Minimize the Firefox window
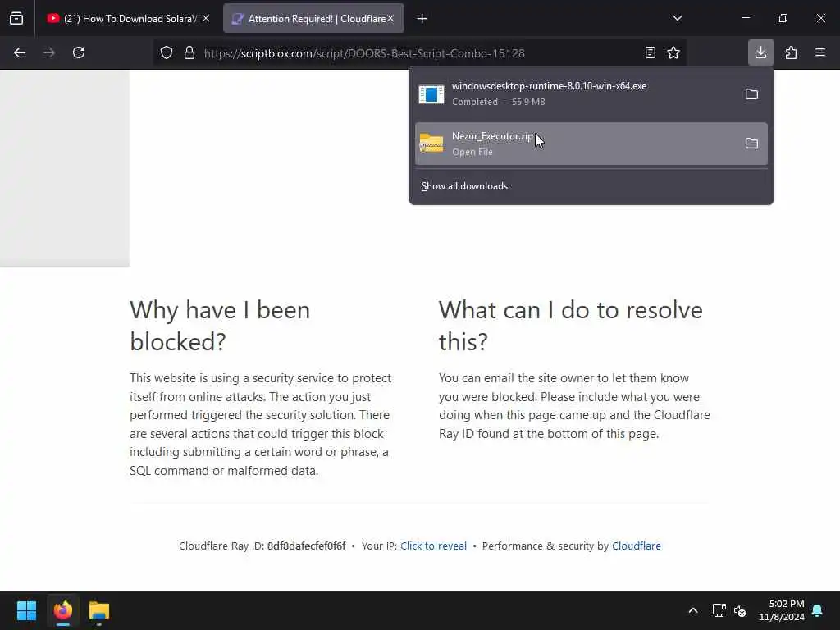Image resolution: width=840 pixels, height=630 pixels. click(x=746, y=18)
